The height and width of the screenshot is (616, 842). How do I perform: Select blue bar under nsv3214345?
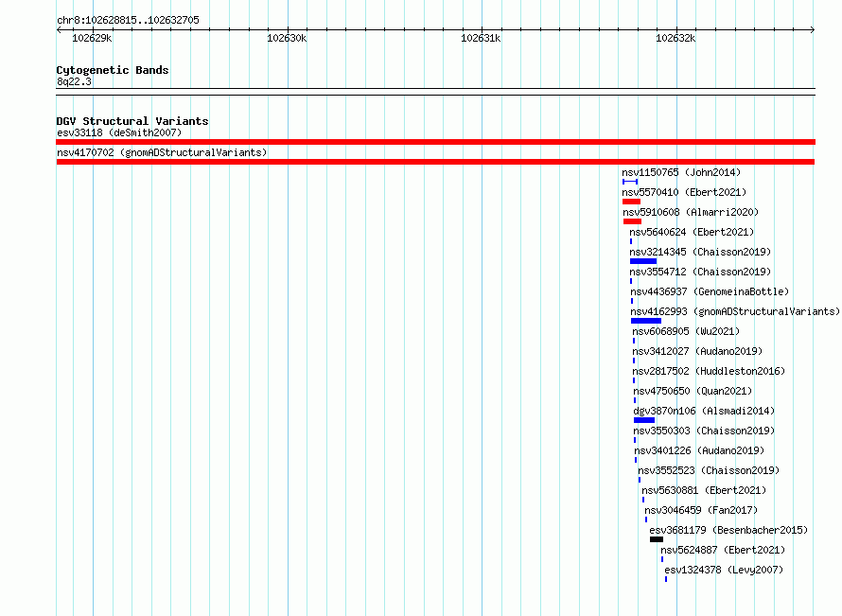pyautogui.click(x=643, y=261)
